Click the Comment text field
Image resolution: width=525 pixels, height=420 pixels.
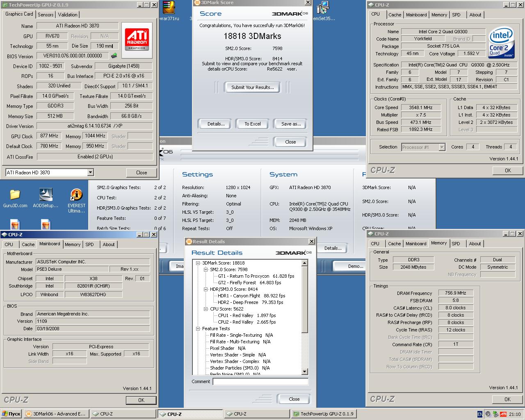[x=260, y=381]
